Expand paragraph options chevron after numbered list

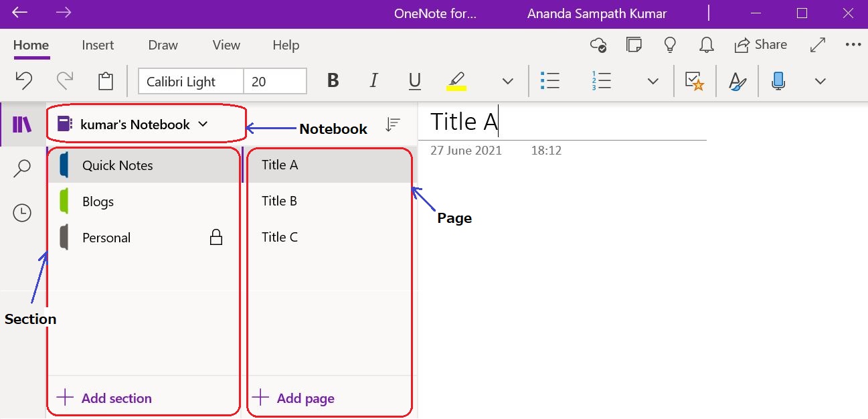(653, 82)
